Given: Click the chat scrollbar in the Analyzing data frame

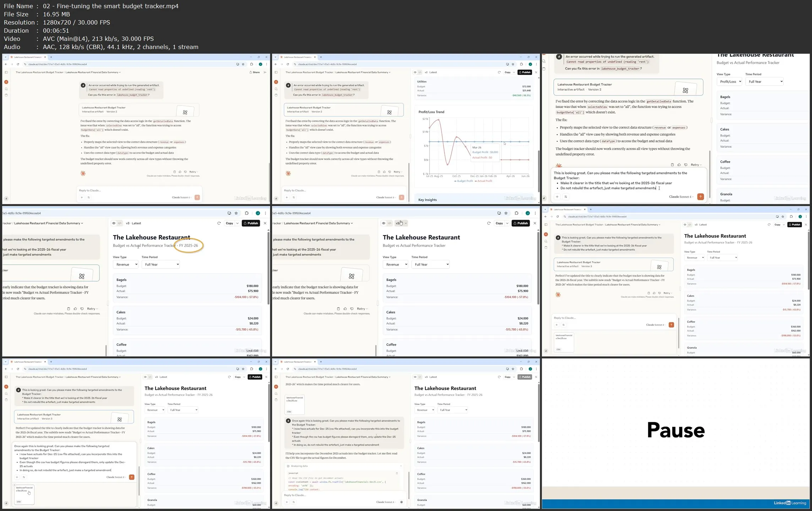Looking at the screenshot, I should tap(409, 485).
